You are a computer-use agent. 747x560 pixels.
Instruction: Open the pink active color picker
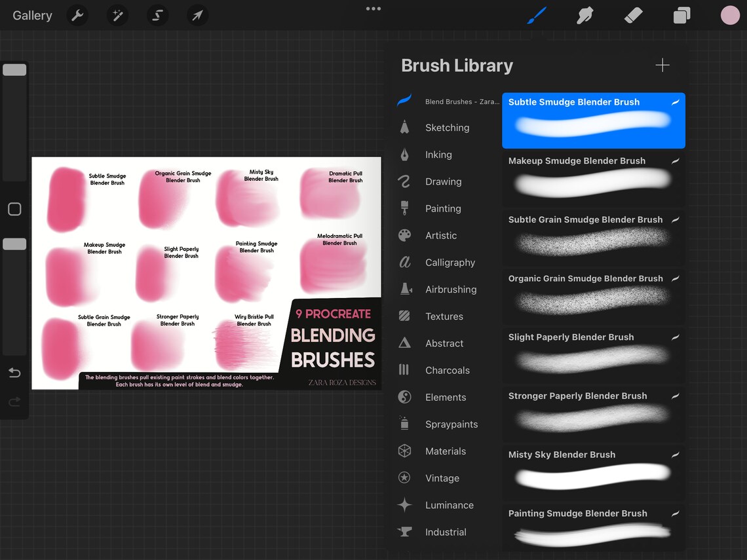[730, 15]
